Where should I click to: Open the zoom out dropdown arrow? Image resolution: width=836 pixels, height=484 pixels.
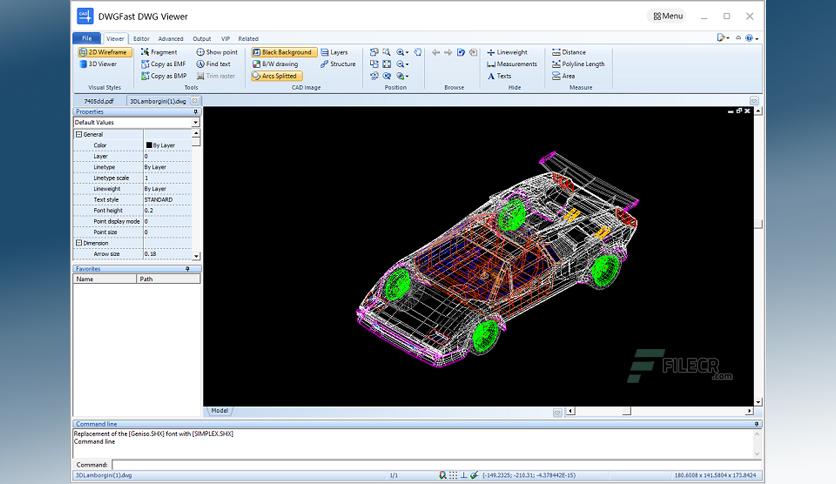pos(407,64)
